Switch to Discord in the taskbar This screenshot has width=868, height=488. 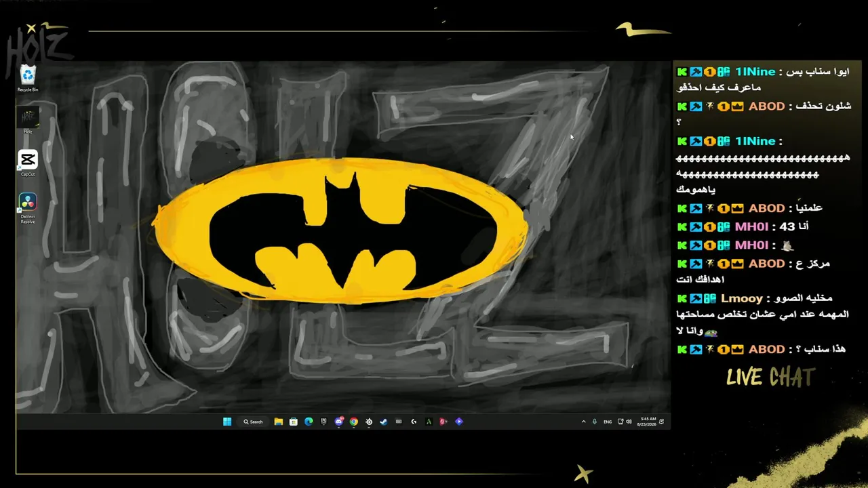339,422
